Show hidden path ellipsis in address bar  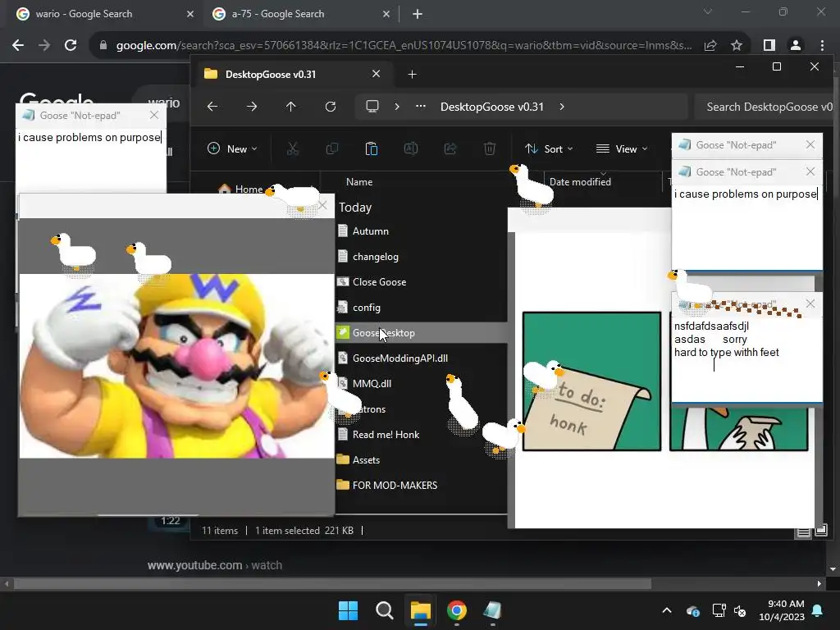[421, 106]
